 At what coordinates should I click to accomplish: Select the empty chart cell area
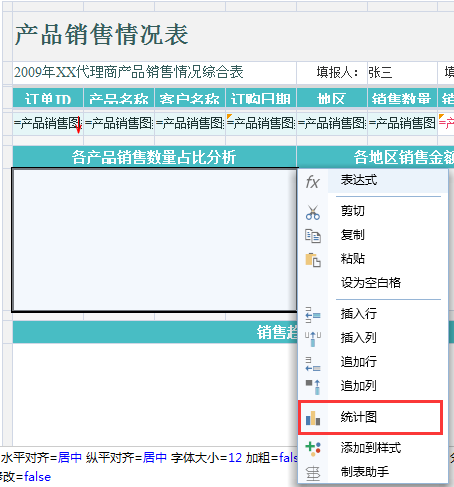pos(154,240)
